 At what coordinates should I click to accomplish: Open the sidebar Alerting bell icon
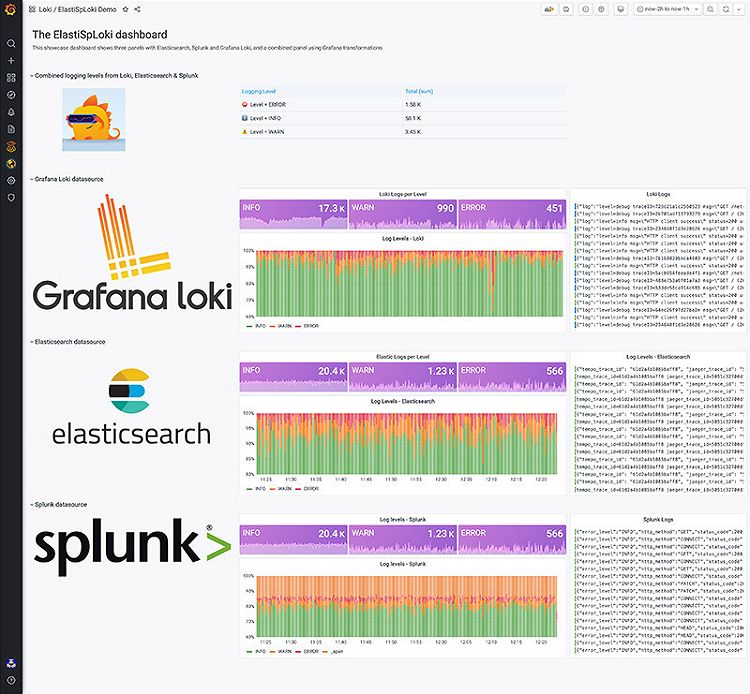[x=11, y=112]
